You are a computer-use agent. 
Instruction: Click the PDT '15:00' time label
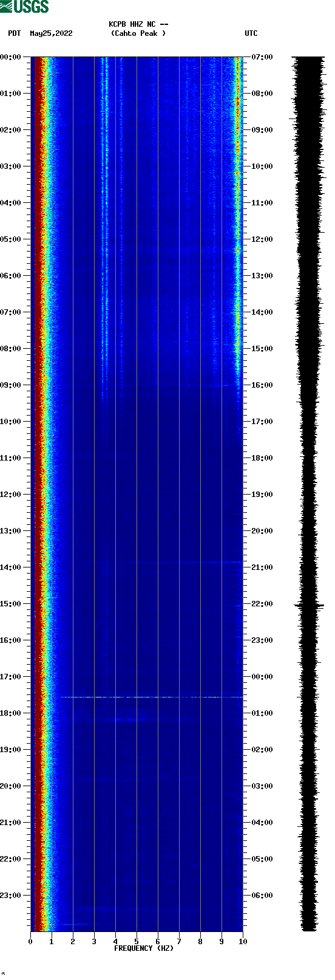(11, 604)
